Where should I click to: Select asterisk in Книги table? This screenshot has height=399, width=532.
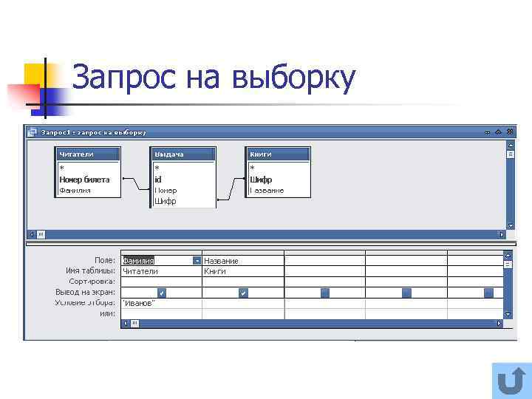[252, 168]
